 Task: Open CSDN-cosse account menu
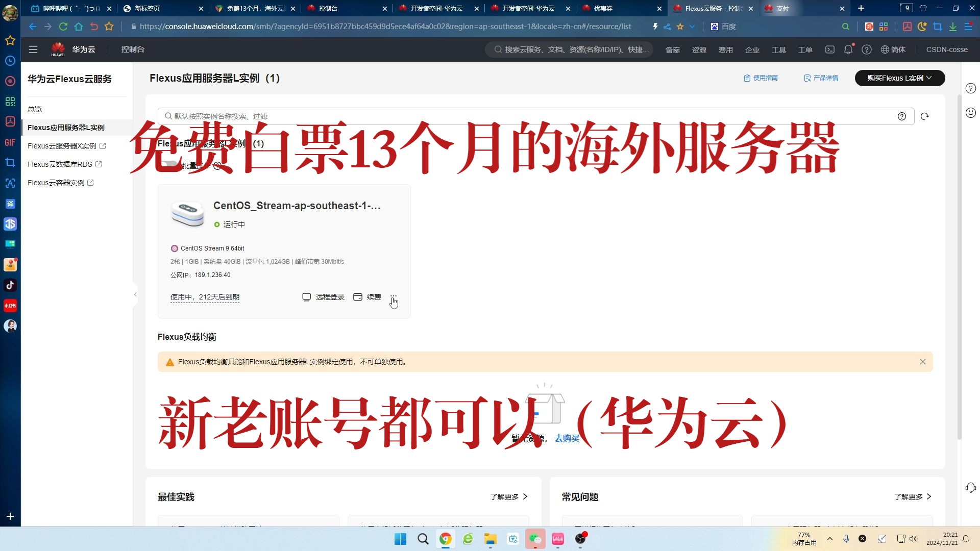coord(947,49)
